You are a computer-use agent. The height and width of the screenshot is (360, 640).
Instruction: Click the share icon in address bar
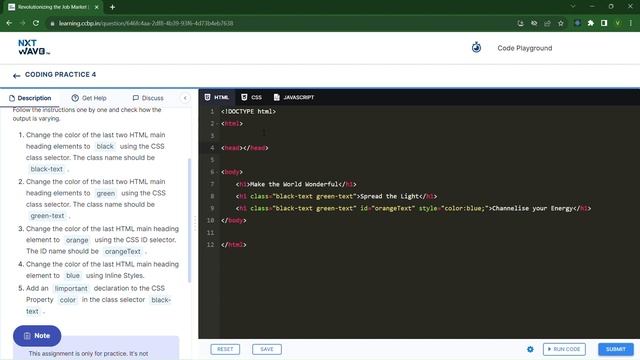click(x=547, y=23)
